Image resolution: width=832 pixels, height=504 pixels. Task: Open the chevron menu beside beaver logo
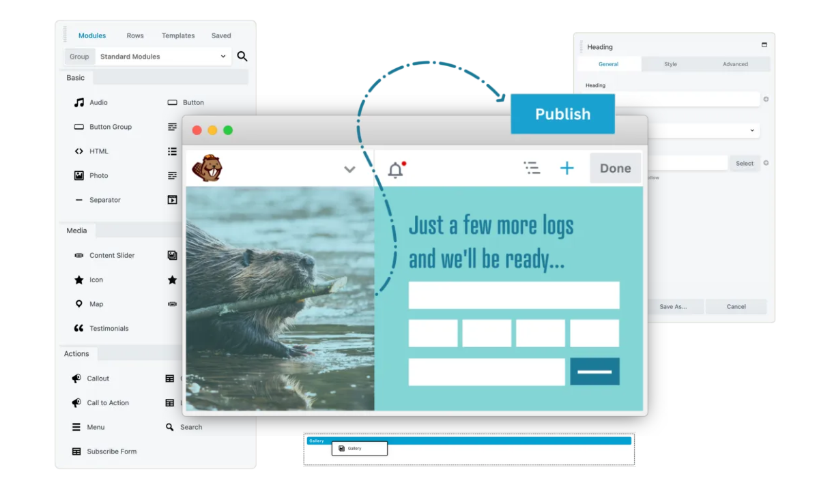pyautogui.click(x=349, y=170)
